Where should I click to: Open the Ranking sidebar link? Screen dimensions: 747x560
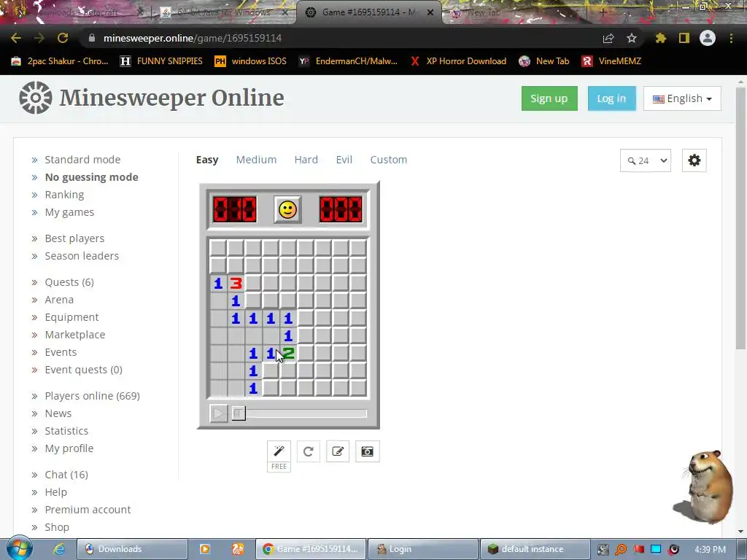[x=64, y=195]
